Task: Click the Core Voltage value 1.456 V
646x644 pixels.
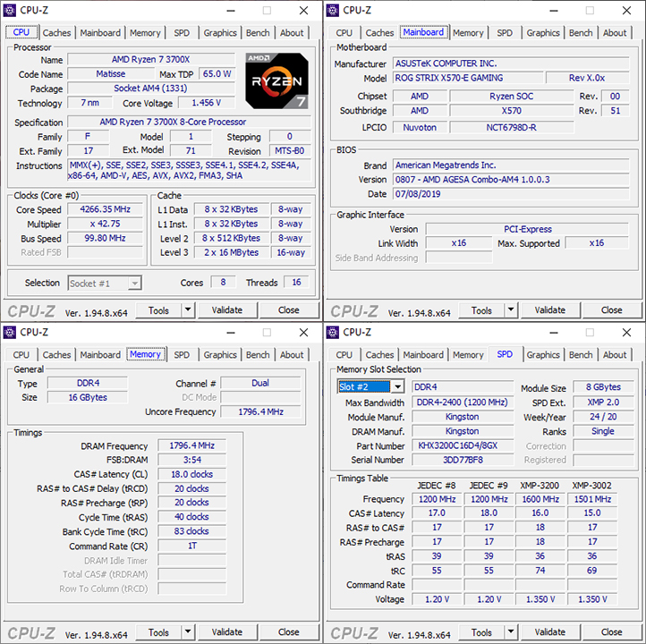Action: (207, 103)
